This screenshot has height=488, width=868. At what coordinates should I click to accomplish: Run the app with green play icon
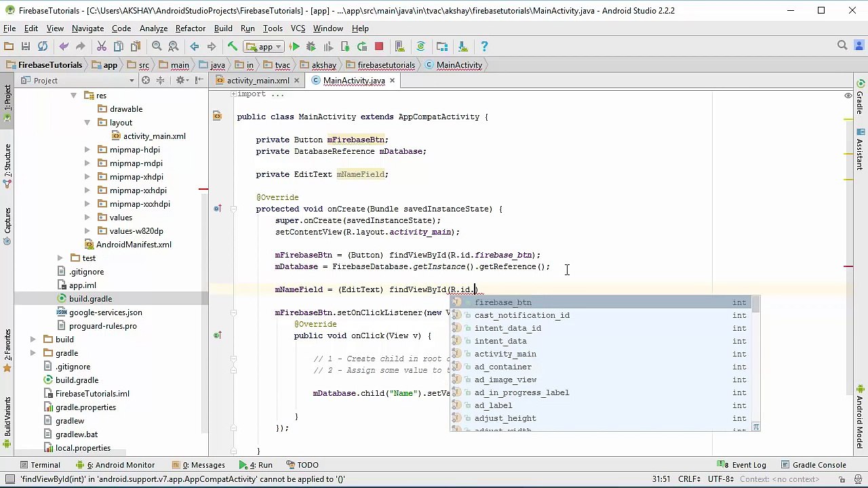(294, 46)
